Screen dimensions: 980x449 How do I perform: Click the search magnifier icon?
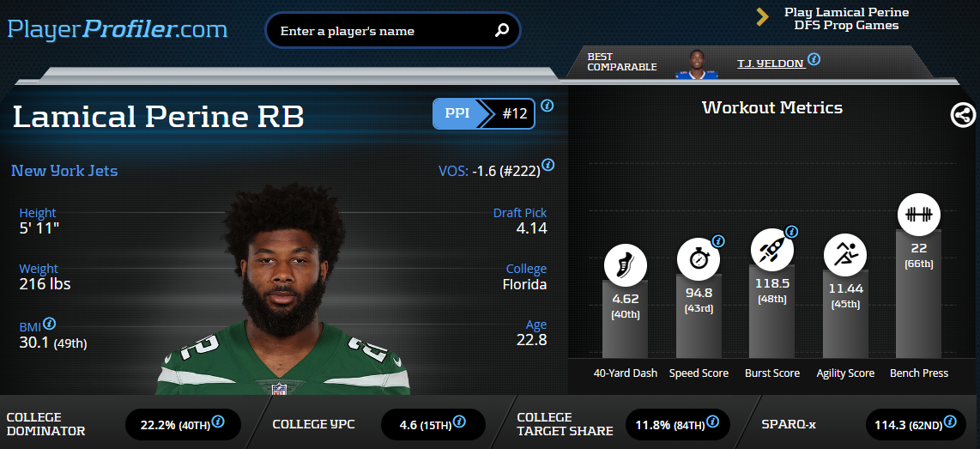[502, 30]
